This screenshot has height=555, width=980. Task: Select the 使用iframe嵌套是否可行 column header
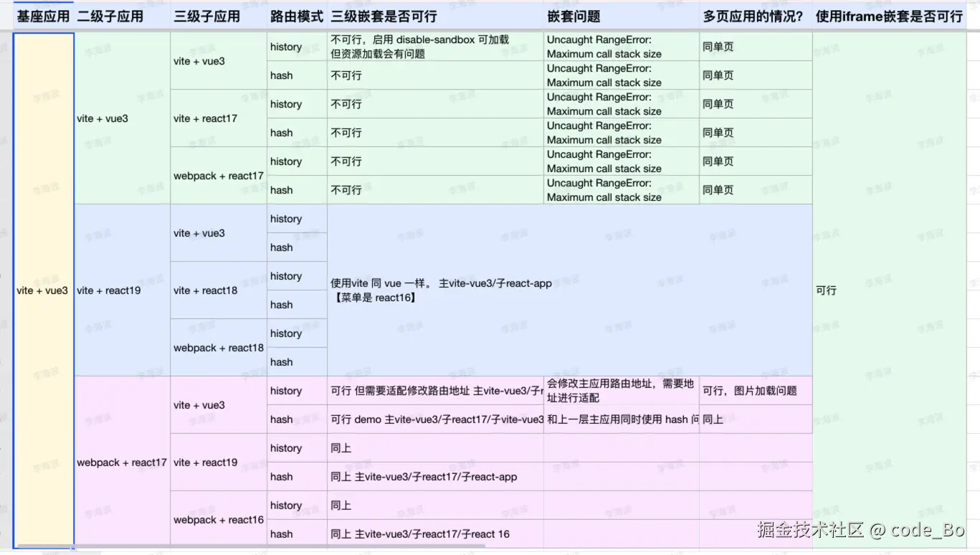(x=890, y=16)
